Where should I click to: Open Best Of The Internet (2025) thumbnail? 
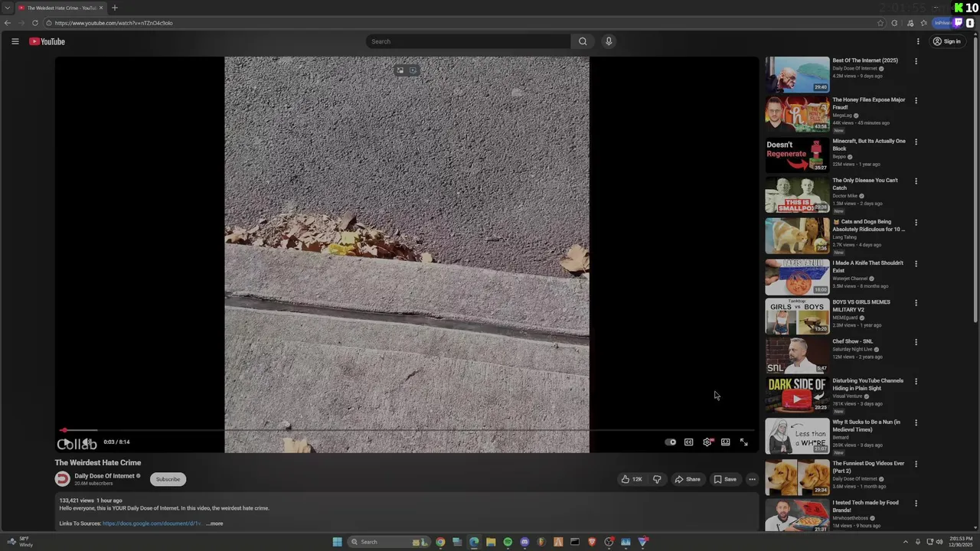tap(797, 74)
